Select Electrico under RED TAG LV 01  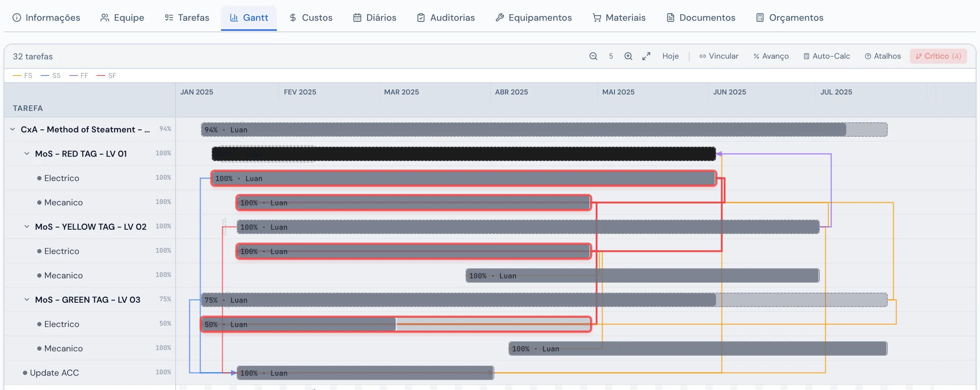(90, 178)
